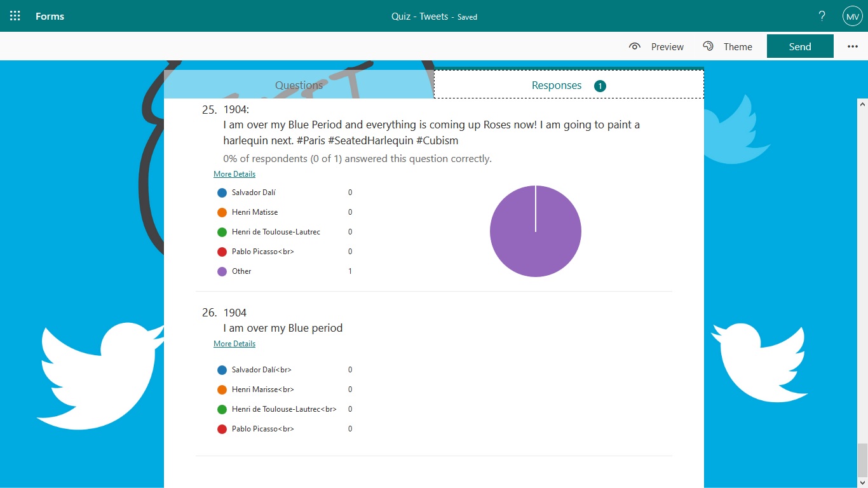
Task: Click the Theme palette icon
Action: 708,46
